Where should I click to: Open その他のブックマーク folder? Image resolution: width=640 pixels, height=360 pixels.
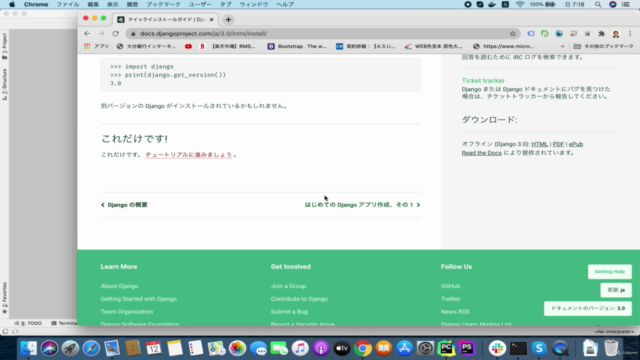603,46
